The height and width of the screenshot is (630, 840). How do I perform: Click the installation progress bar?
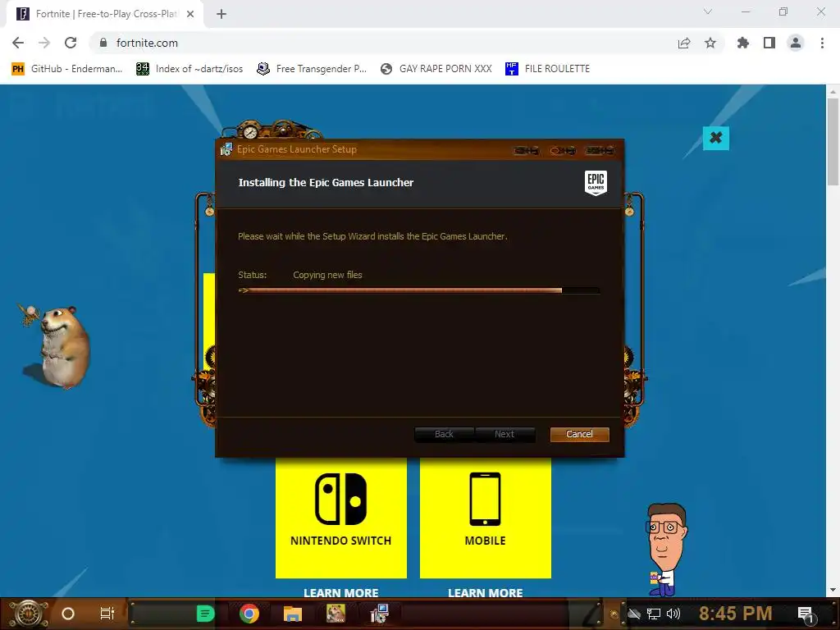[x=419, y=290]
